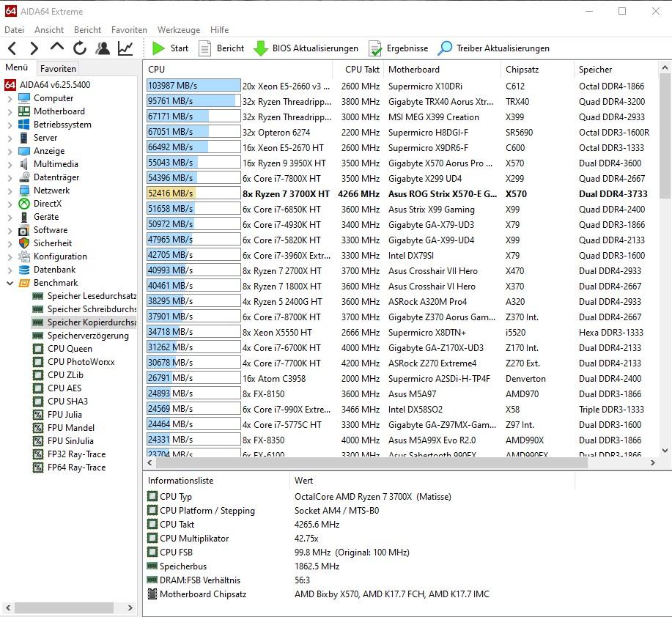The height and width of the screenshot is (617, 672).
Task: Sort by the Motherboard column header
Action: (442, 70)
